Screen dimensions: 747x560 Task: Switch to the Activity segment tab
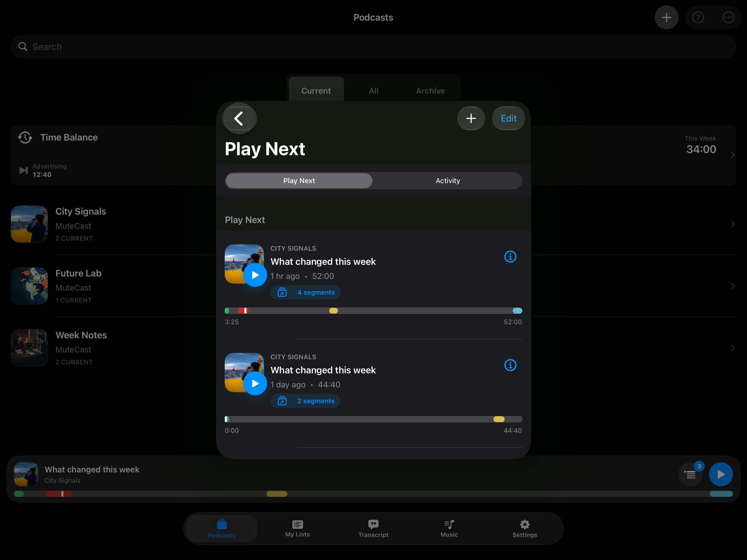coord(447,181)
